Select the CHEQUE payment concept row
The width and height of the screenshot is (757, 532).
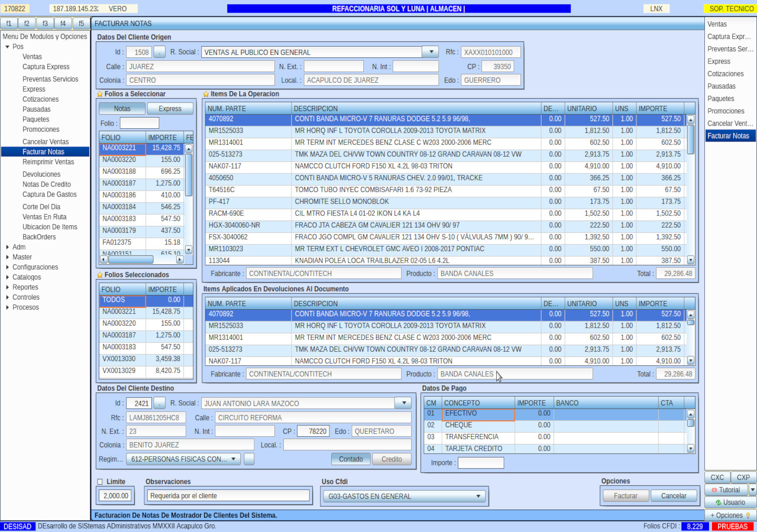[x=555, y=425]
